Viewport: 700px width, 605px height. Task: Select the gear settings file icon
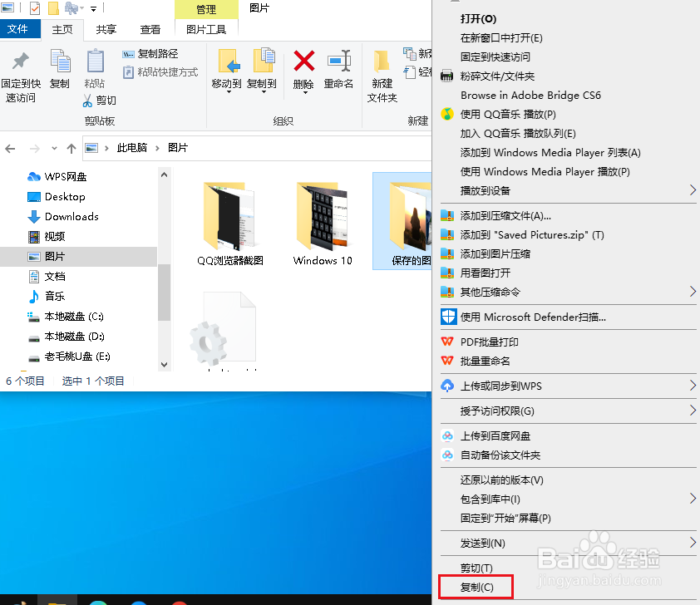point(224,329)
